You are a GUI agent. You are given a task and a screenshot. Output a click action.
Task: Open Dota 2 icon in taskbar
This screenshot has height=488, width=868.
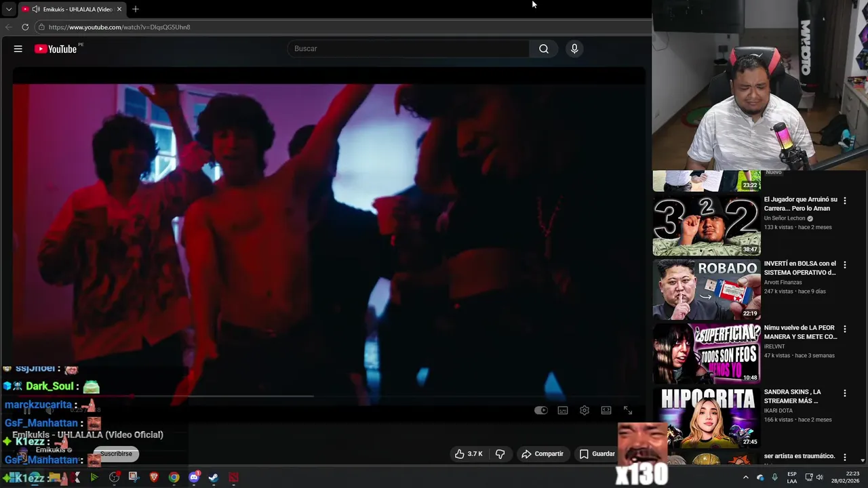coord(233,477)
